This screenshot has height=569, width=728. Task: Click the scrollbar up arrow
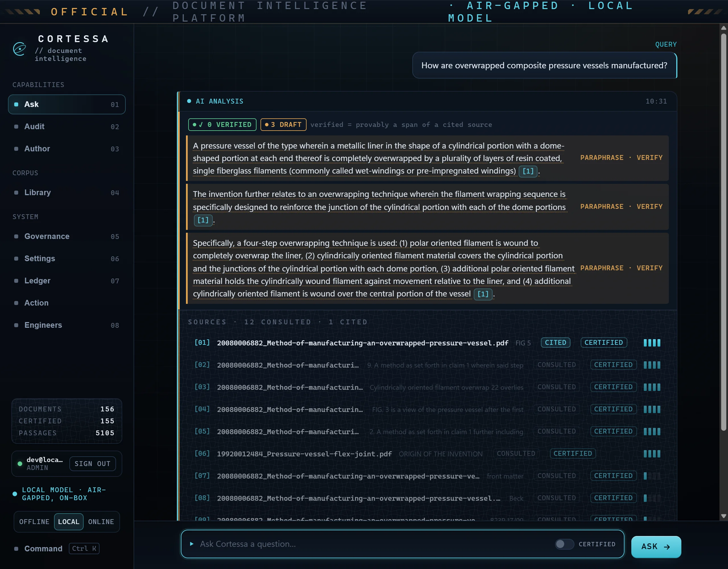723,28
